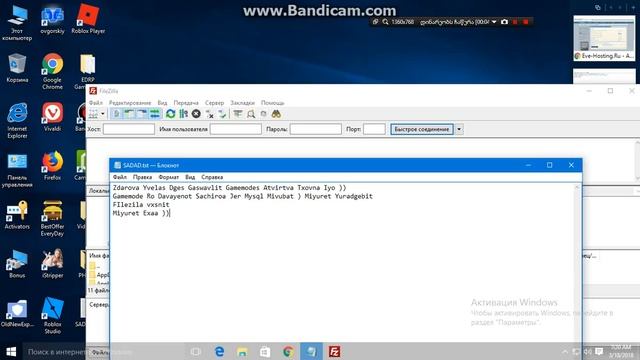Screen dimensions: 640x360
Task: Open Сервер menu in FileZilla
Action: pos(214,102)
